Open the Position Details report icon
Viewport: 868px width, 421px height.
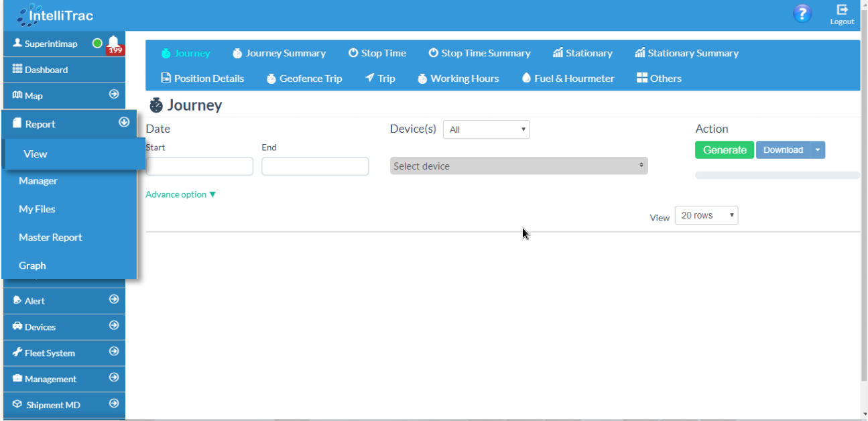166,78
